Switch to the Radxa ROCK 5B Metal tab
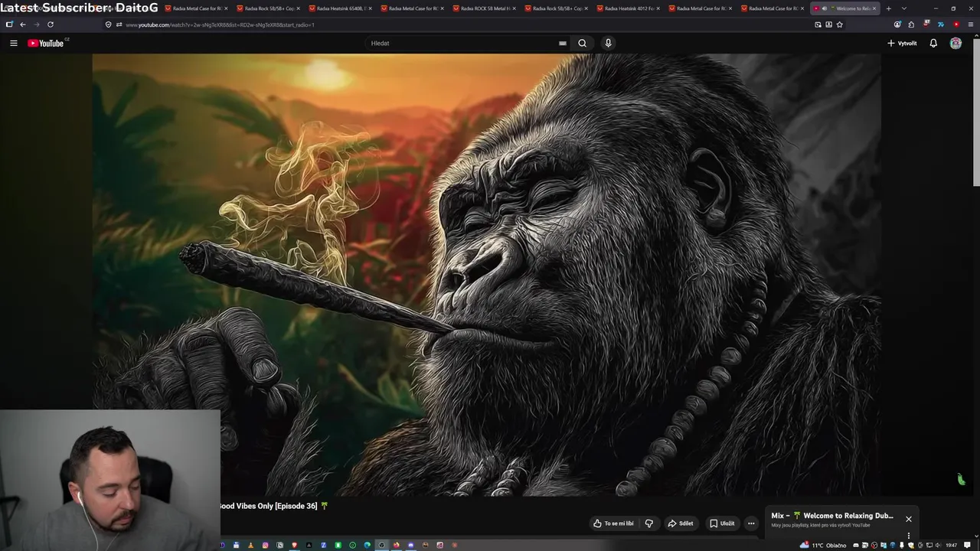The image size is (980, 551). [484, 8]
